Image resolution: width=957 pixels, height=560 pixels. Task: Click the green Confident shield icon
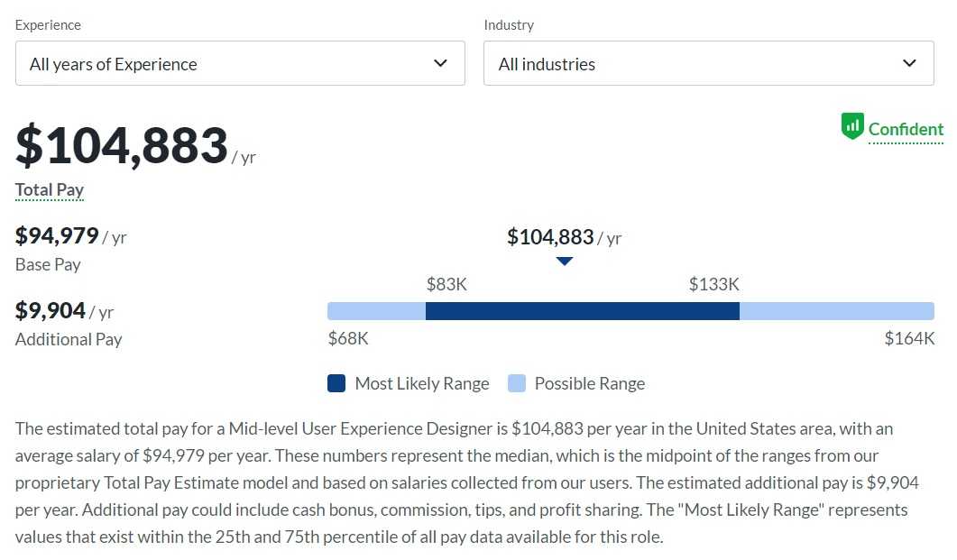[852, 127]
